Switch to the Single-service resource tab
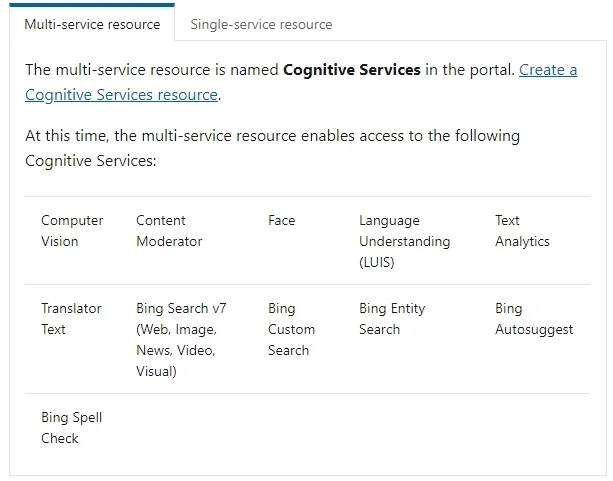The height and width of the screenshot is (481, 613). (261, 24)
